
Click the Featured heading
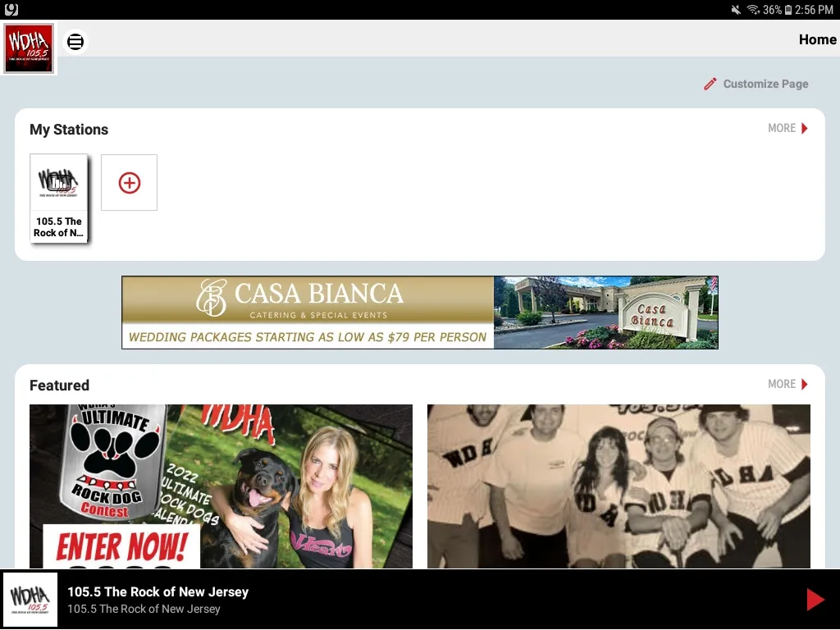59,386
